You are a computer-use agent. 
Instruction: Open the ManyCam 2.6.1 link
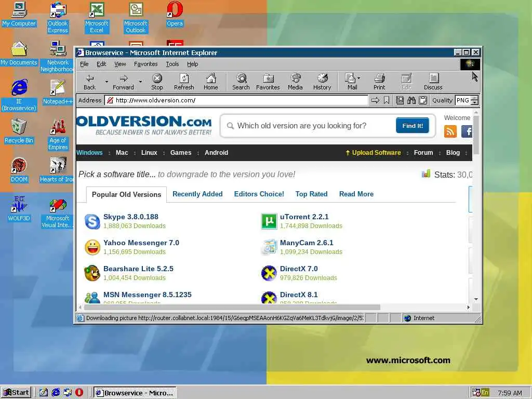click(307, 243)
